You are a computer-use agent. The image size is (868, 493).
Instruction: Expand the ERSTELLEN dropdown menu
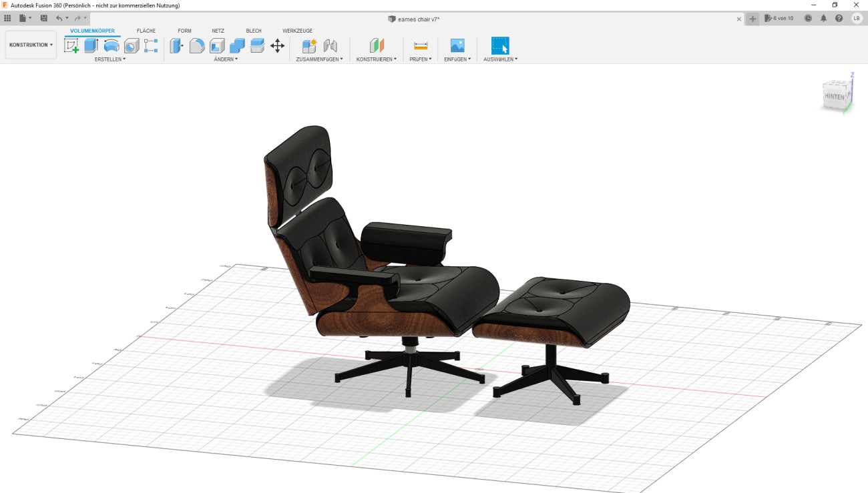[110, 59]
